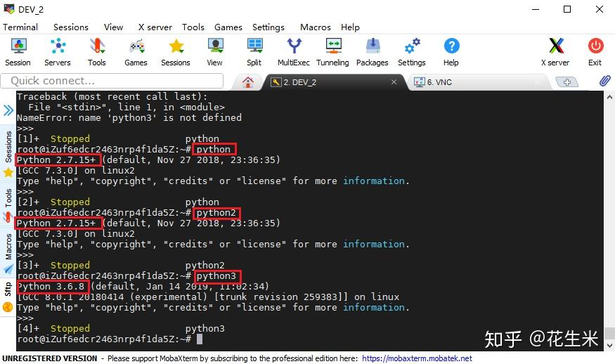Open the Tools menu in menu bar
This screenshot has width=615, height=364.
point(193,27)
